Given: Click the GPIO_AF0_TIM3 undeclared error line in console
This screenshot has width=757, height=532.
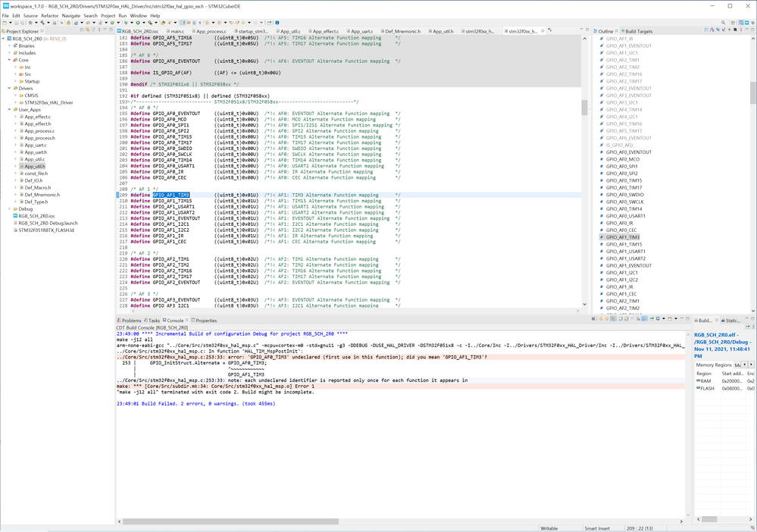Looking at the screenshot, I should coord(400,357).
